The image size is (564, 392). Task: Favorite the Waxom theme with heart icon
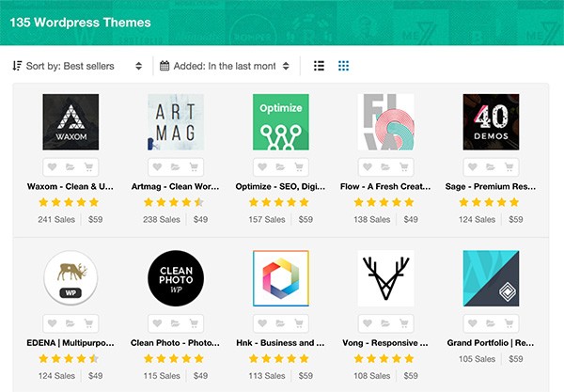52,167
